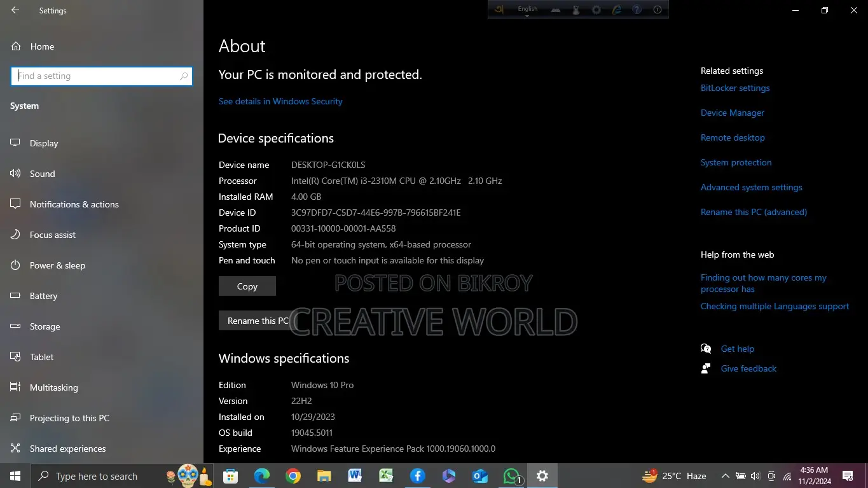
Task: Go back with the Settings back arrow
Action: coord(15,10)
